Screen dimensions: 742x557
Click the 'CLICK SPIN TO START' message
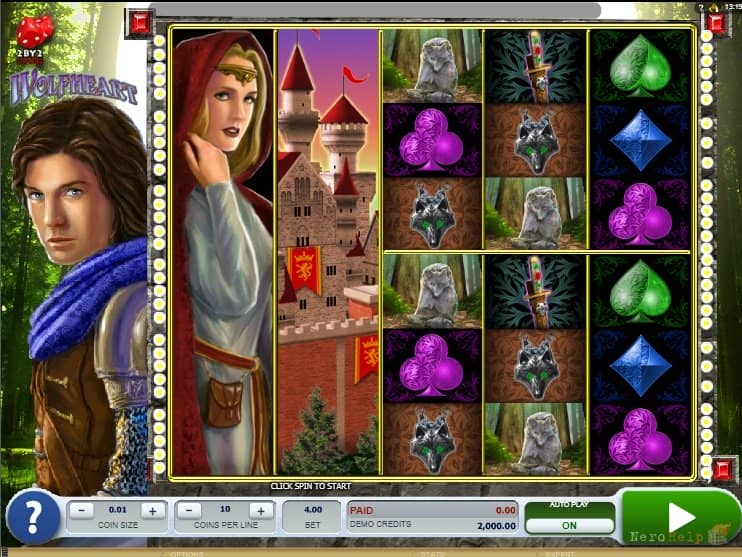coord(311,486)
